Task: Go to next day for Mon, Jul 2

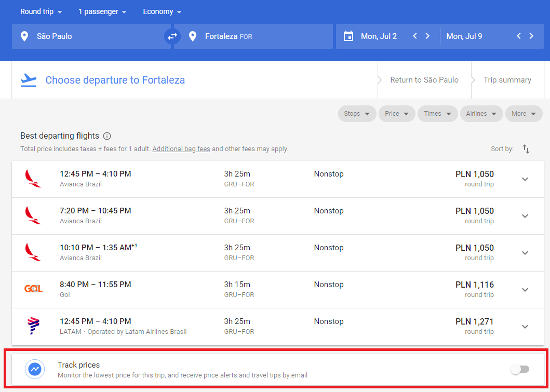Action: 427,36
